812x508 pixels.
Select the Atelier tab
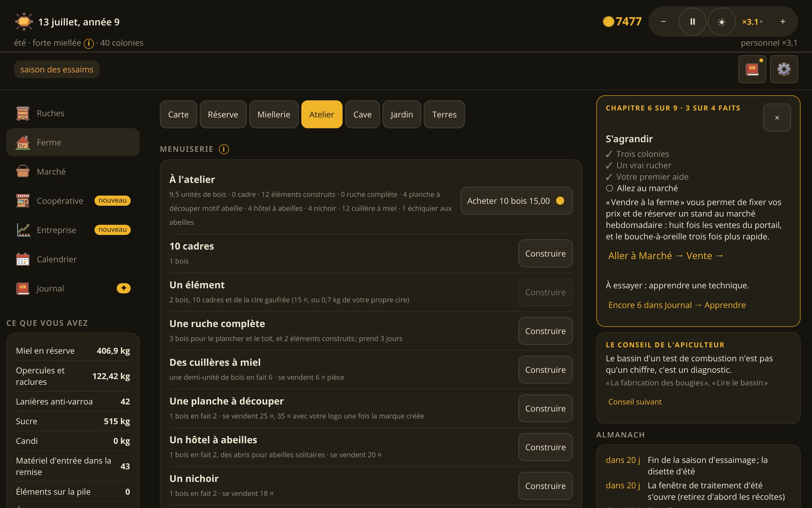(x=322, y=114)
